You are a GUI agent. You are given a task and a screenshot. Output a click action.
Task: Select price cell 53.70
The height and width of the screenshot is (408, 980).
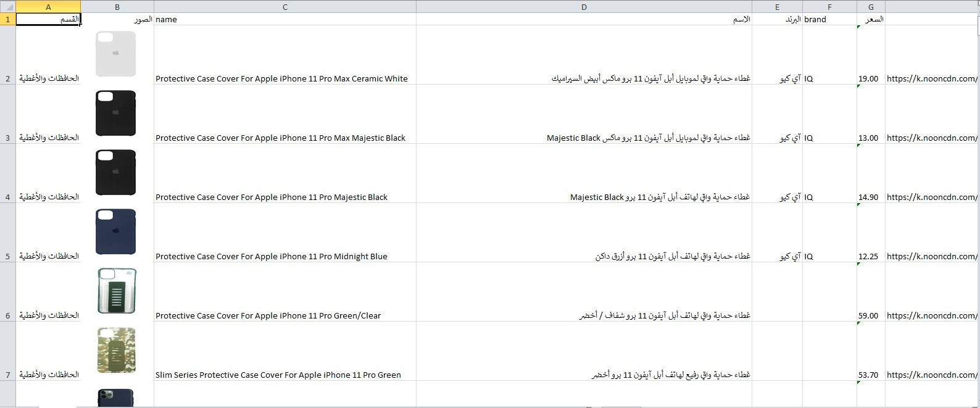coord(871,351)
